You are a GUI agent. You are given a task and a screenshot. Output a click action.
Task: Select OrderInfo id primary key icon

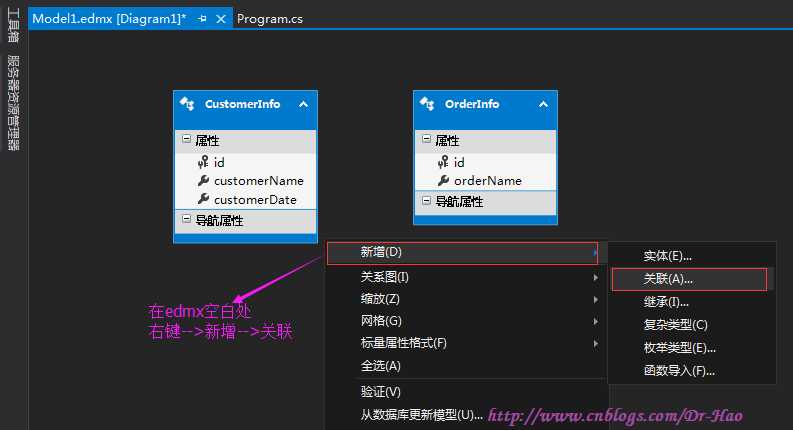point(443,162)
